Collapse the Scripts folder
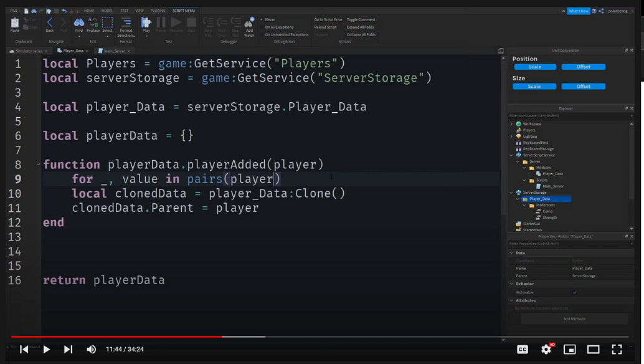This screenshot has width=644, height=364. (524, 180)
